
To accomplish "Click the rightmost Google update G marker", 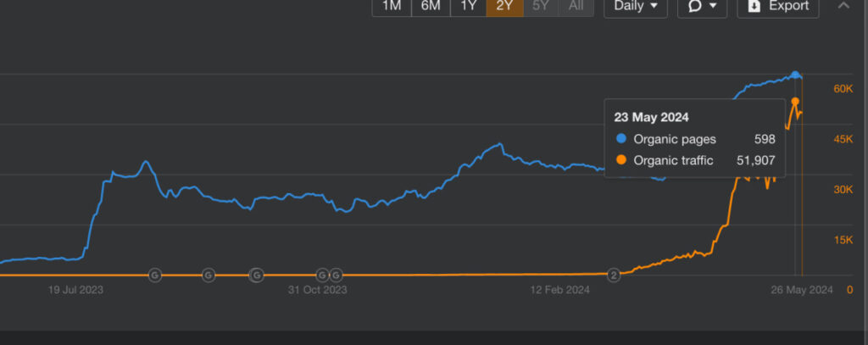I will coord(336,275).
